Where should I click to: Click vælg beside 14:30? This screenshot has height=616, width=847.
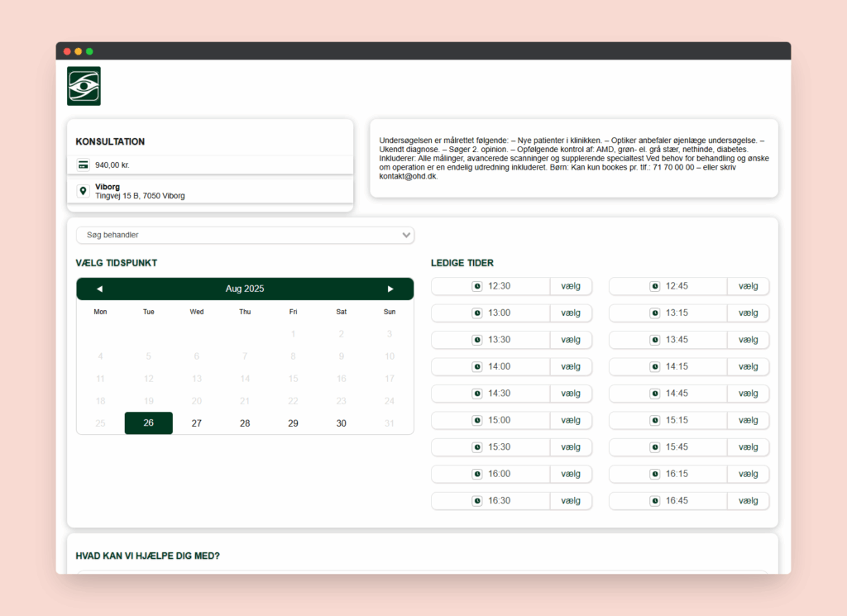(571, 394)
